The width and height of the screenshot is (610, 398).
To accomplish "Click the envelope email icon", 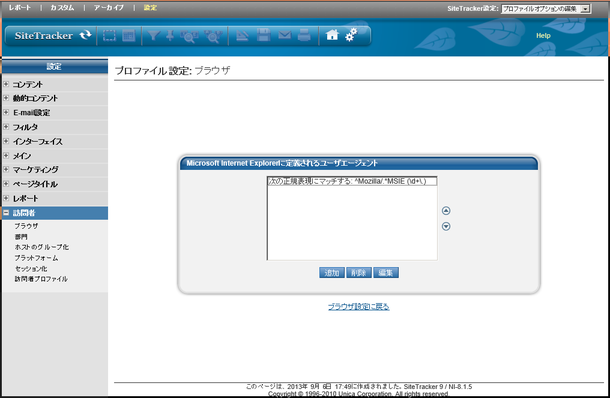I will tap(285, 35).
